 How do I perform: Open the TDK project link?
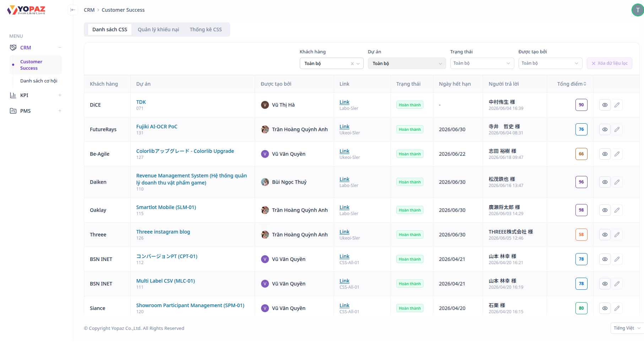(141, 102)
